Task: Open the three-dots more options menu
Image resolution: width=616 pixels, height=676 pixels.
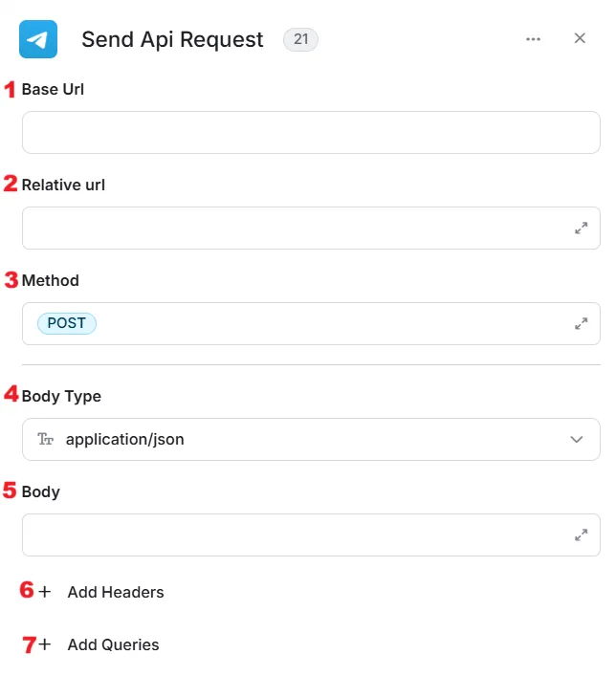Action: pyautogui.click(x=533, y=39)
